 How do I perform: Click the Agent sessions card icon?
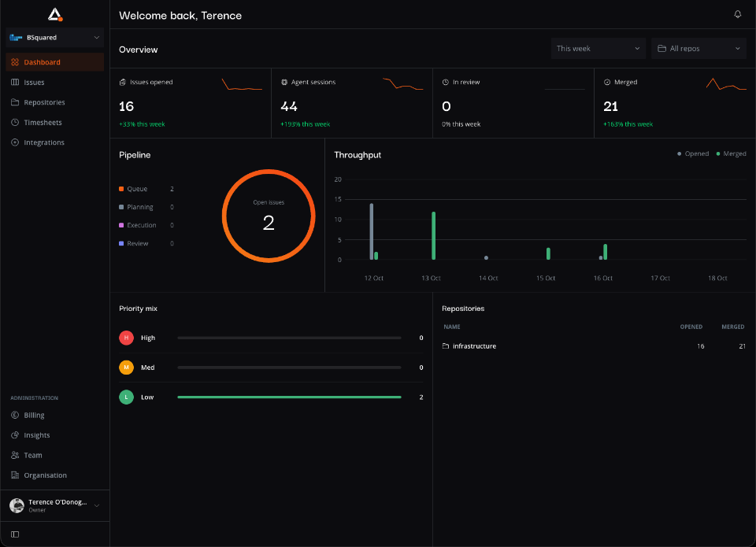pos(284,82)
